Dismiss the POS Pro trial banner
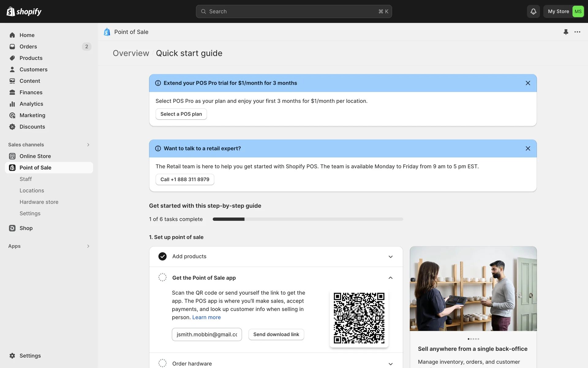Viewport: 588px width, 368px height. (528, 83)
